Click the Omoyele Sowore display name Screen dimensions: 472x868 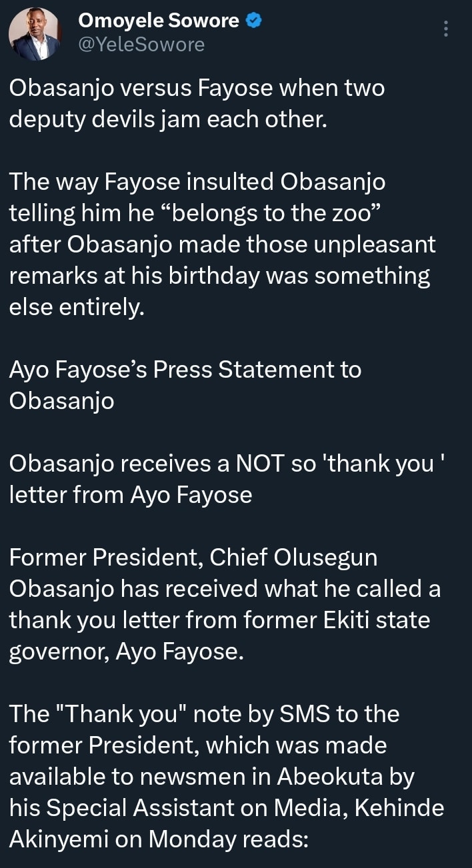[x=158, y=21]
